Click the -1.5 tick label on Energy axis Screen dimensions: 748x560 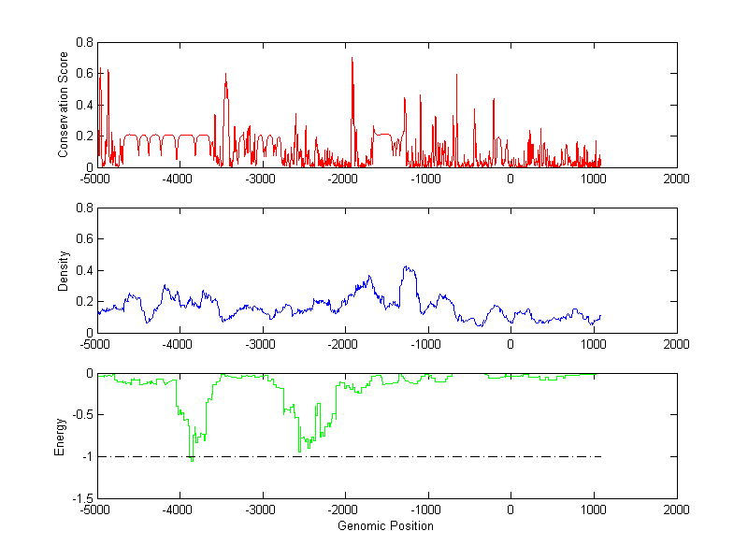click(x=81, y=499)
